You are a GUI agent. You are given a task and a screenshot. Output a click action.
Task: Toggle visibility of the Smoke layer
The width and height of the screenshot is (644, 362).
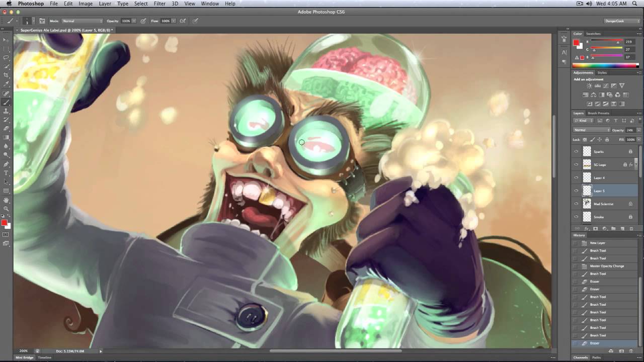pos(576,216)
